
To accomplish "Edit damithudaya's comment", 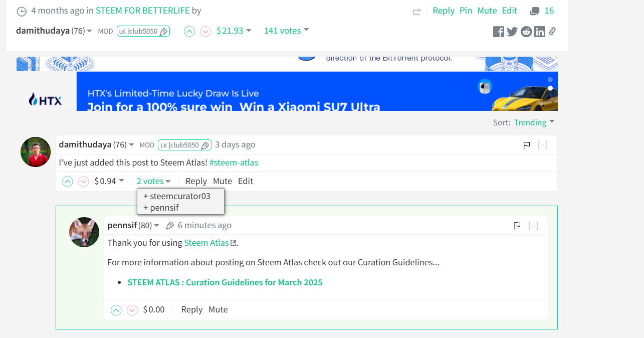I will [x=246, y=181].
